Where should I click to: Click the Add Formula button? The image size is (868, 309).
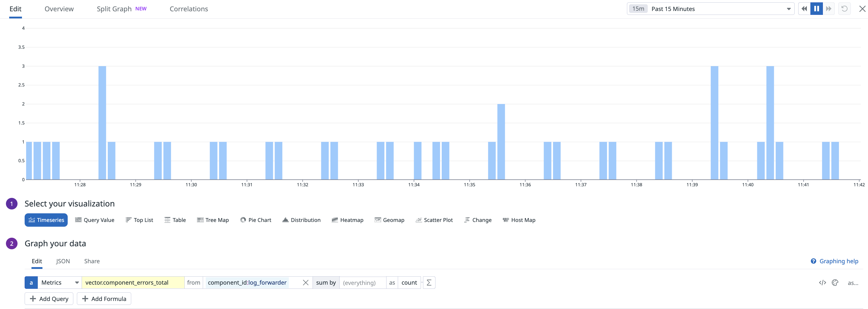(x=104, y=299)
